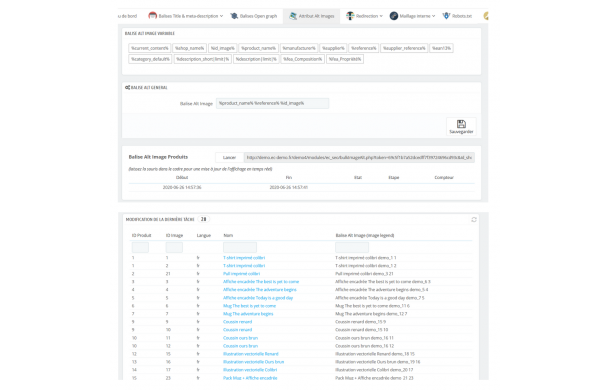Click the 28 count badge
This screenshot has height=390, width=610.
[203, 219]
